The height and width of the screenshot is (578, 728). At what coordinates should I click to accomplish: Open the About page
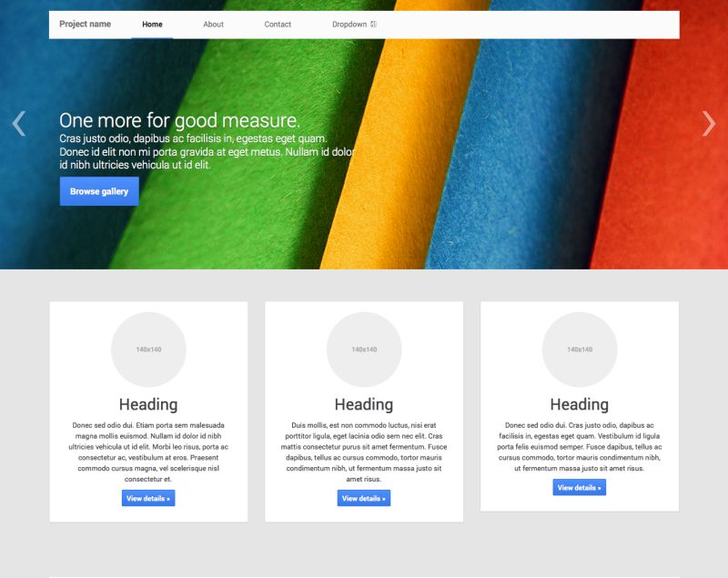[x=214, y=25]
